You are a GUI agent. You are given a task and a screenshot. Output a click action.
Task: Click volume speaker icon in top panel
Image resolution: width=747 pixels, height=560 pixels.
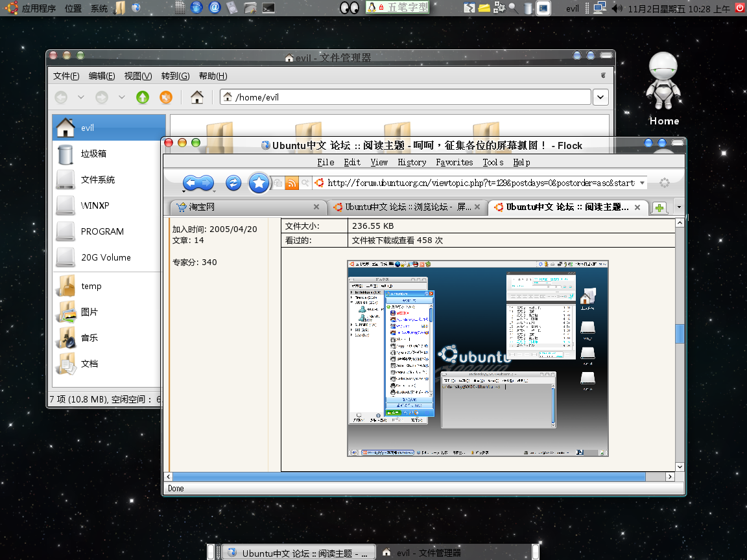pyautogui.click(x=617, y=8)
